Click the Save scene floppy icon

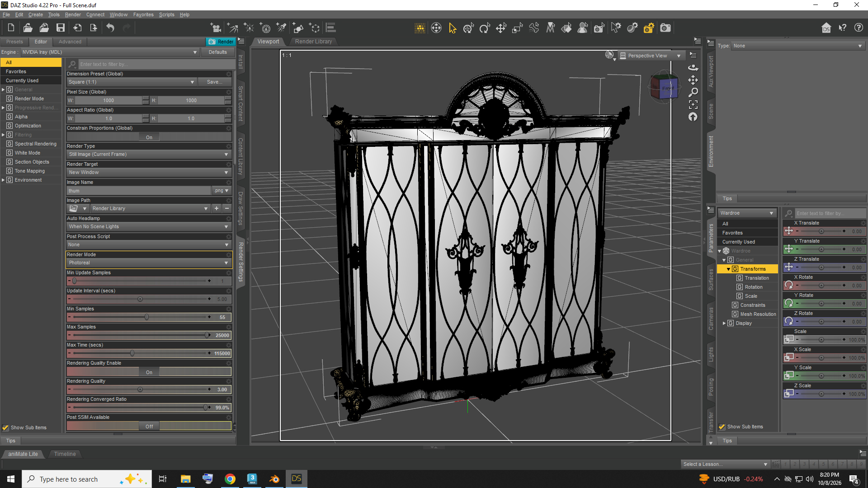point(61,28)
